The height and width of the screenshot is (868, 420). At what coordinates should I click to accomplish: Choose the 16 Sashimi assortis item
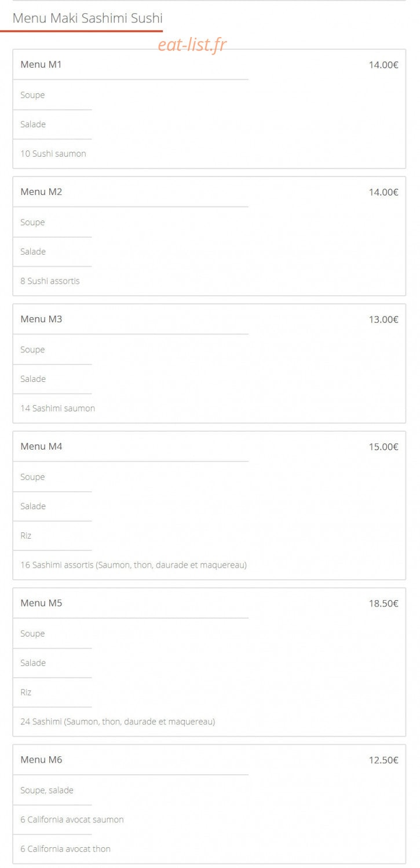point(134,565)
